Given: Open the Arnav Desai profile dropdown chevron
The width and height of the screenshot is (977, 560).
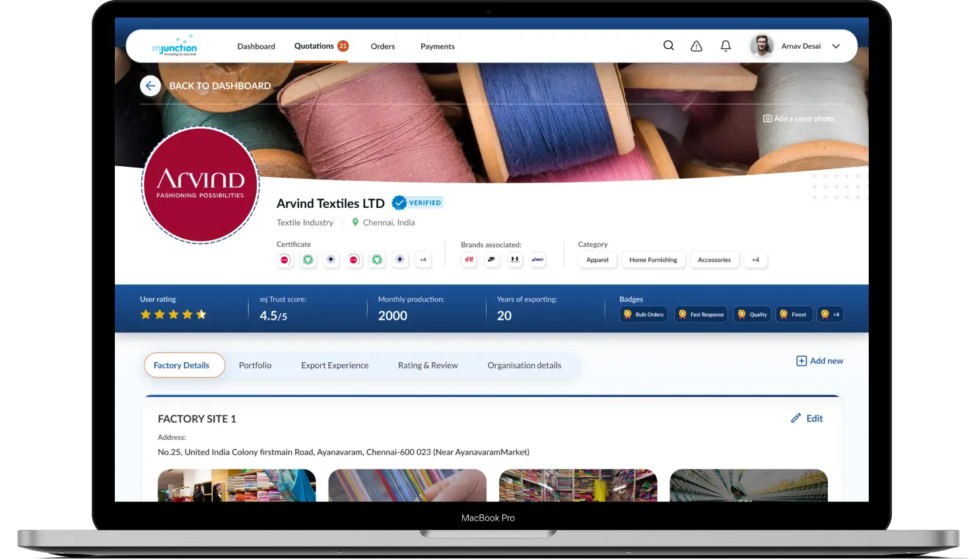Looking at the screenshot, I should point(836,46).
